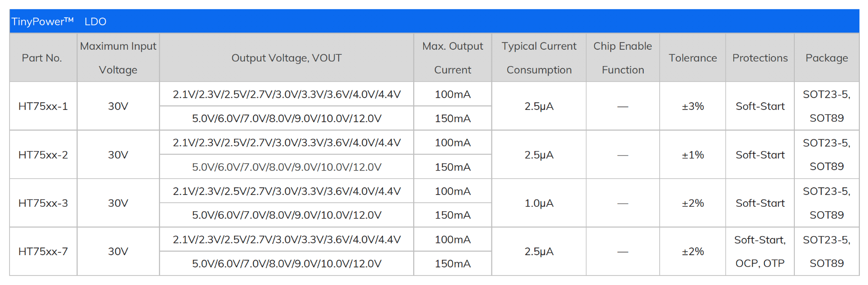Click the HT75xx-7 part number cell
This screenshot has width=868, height=285.
tap(43, 252)
